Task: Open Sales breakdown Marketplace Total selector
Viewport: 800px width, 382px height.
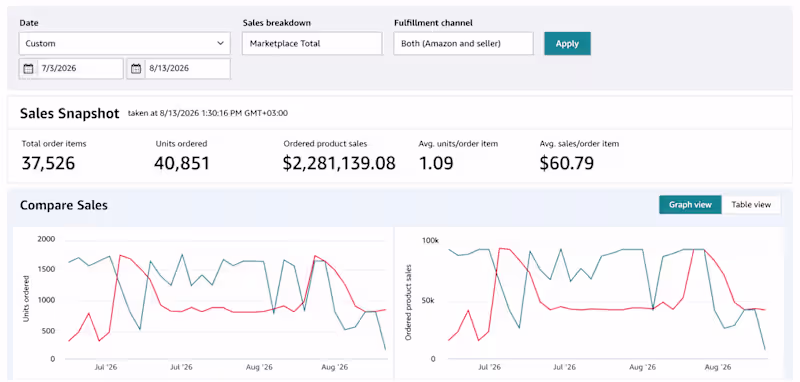Action: coord(312,43)
